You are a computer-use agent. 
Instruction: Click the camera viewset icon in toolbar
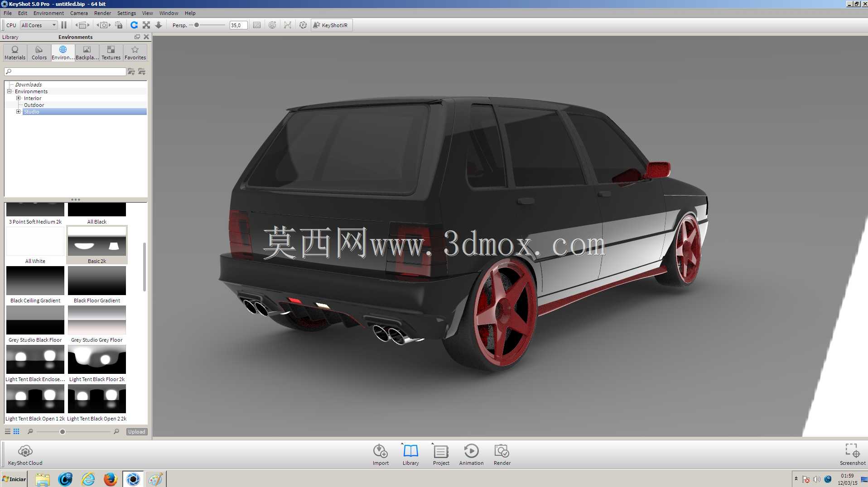click(104, 25)
